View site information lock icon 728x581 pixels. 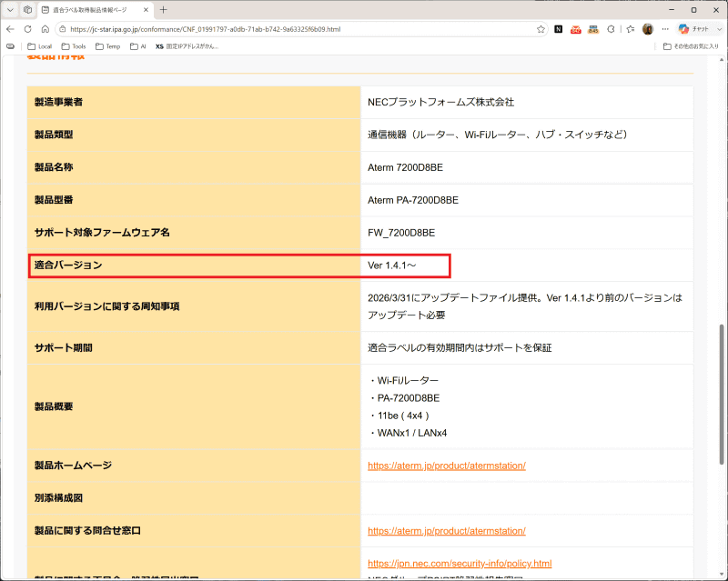click(62, 29)
